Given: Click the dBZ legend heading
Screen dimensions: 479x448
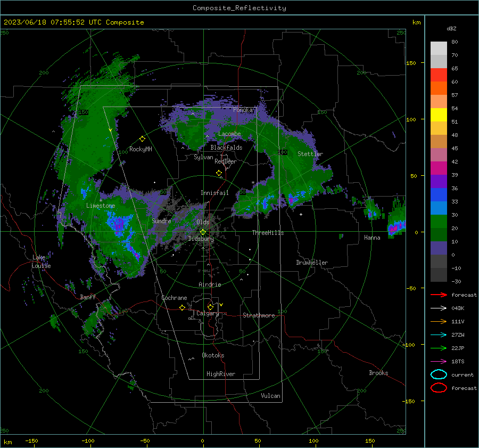Looking at the screenshot, I should click(x=451, y=28).
